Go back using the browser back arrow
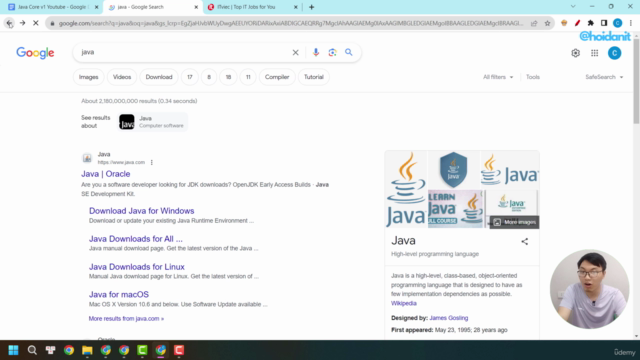This screenshot has height=360, width=640. point(9,23)
